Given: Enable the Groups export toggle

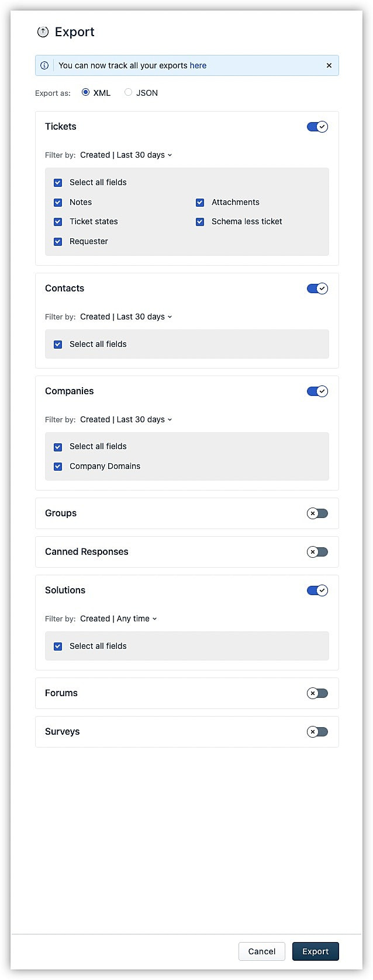Looking at the screenshot, I should click(x=317, y=513).
